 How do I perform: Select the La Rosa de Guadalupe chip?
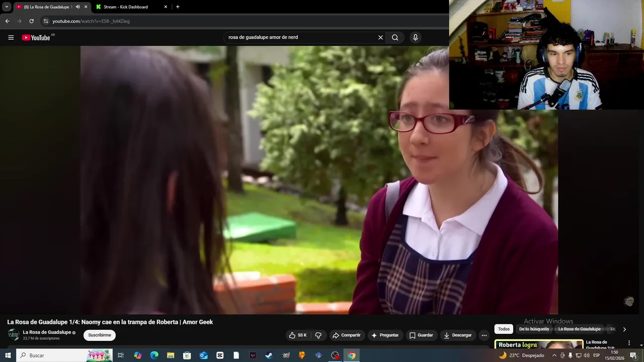[x=579, y=329]
